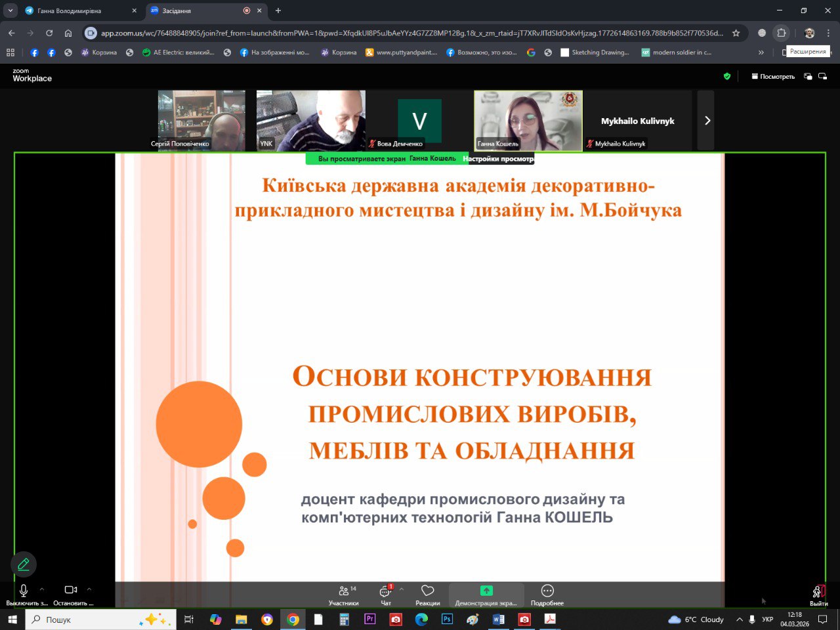The height and width of the screenshot is (630, 840).
Task: Click the Демонстрация экрана share screen button
Action: pos(486,594)
